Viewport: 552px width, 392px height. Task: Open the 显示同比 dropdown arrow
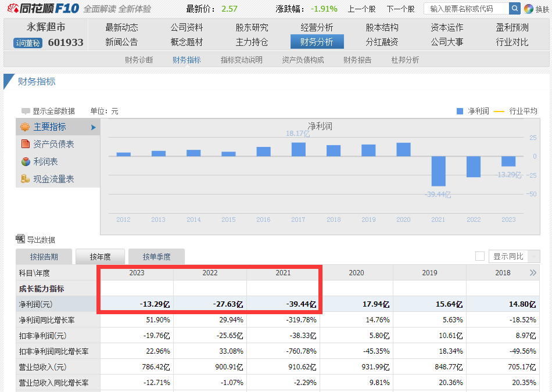click(534, 257)
